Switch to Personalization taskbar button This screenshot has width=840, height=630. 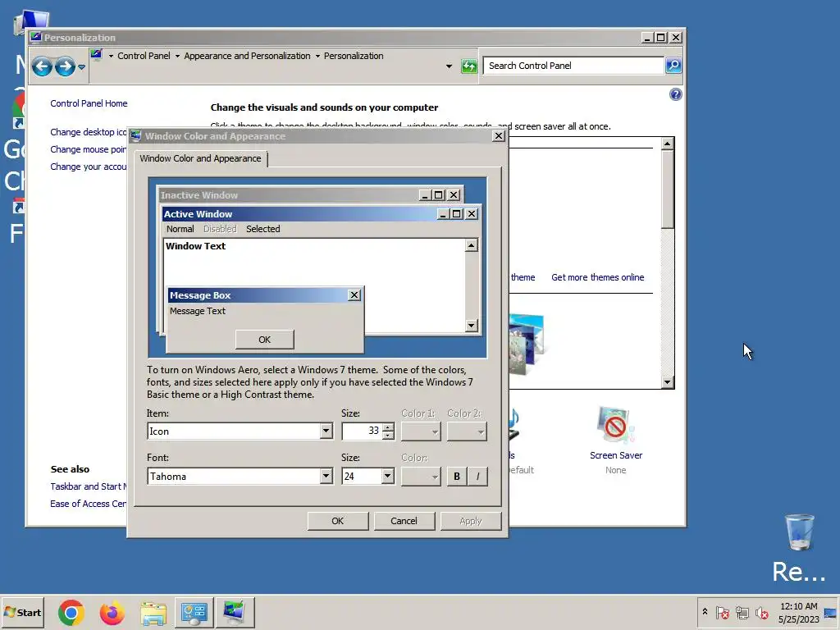pos(235,612)
